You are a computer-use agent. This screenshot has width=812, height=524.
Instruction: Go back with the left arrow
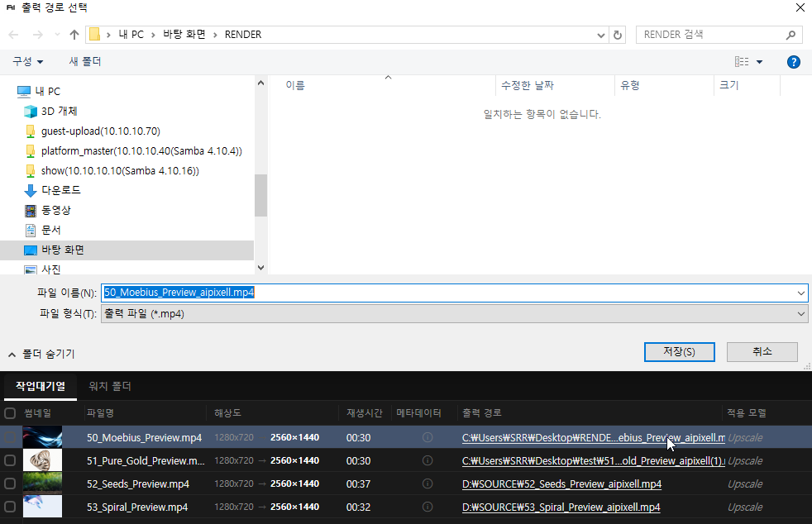tap(14, 35)
